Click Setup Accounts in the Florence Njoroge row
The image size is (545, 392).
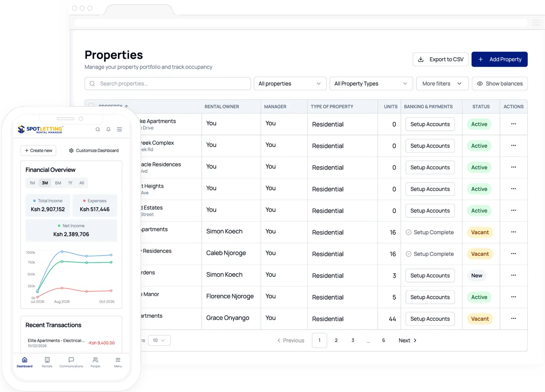click(430, 297)
